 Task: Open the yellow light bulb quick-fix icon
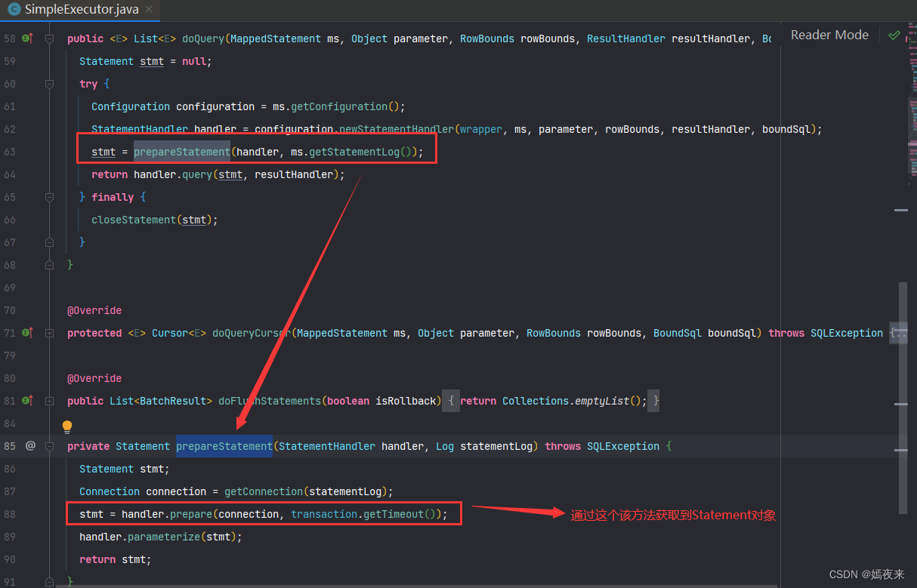click(66, 427)
